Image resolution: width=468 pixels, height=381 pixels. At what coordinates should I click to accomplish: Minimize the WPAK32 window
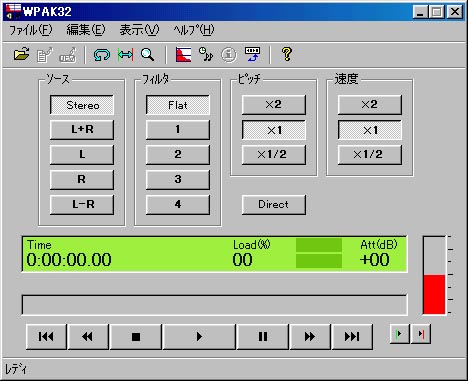click(420, 12)
